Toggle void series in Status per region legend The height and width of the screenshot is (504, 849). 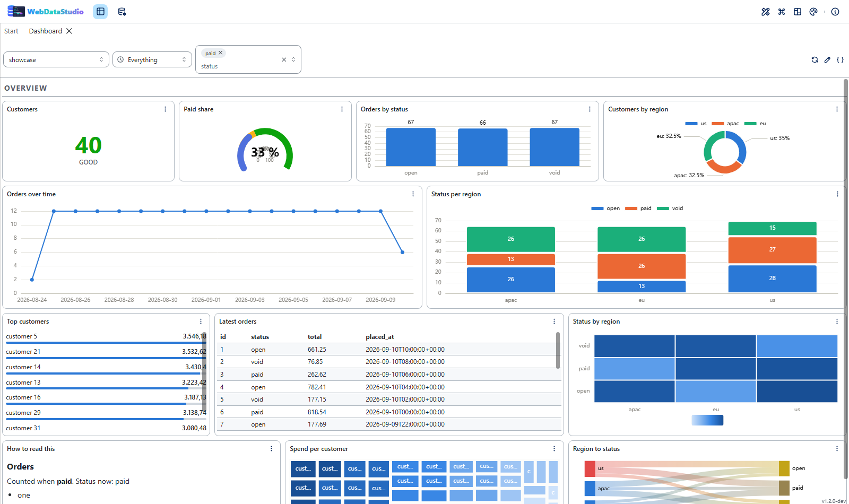[670, 208]
